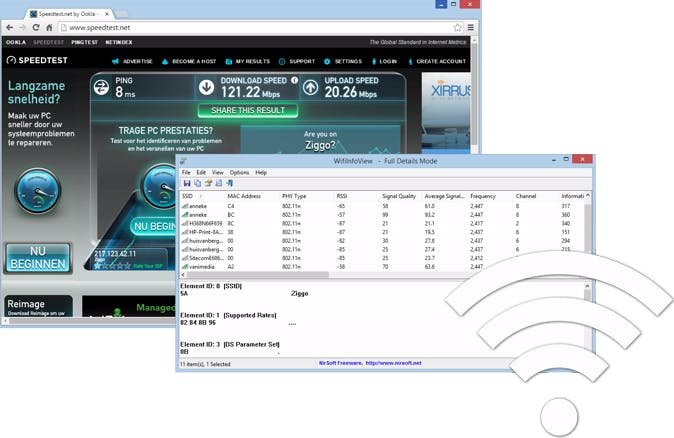Click the IP address 217.123.42.11

[x=115, y=254]
